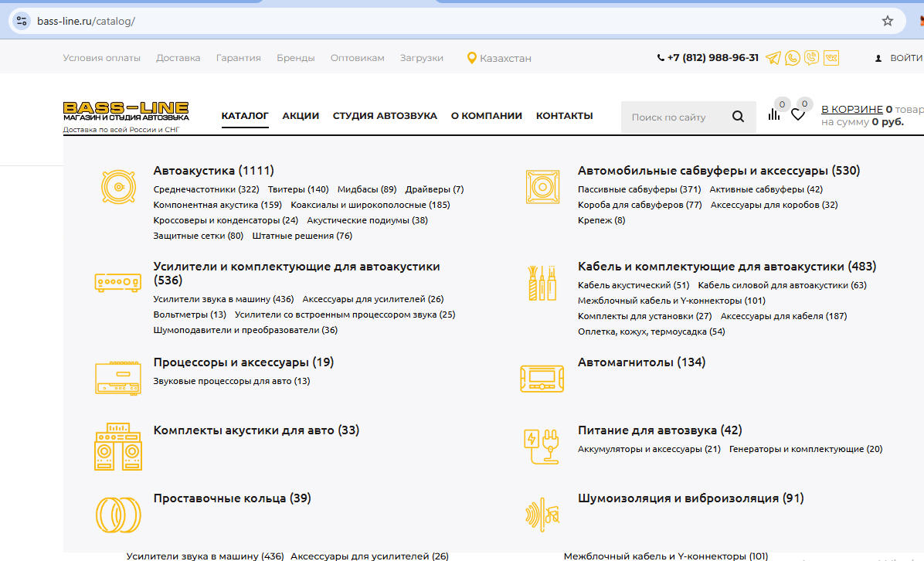Viewport: 924px width, 561px height.
Task: Open site information icon in address bar
Action: [x=22, y=21]
